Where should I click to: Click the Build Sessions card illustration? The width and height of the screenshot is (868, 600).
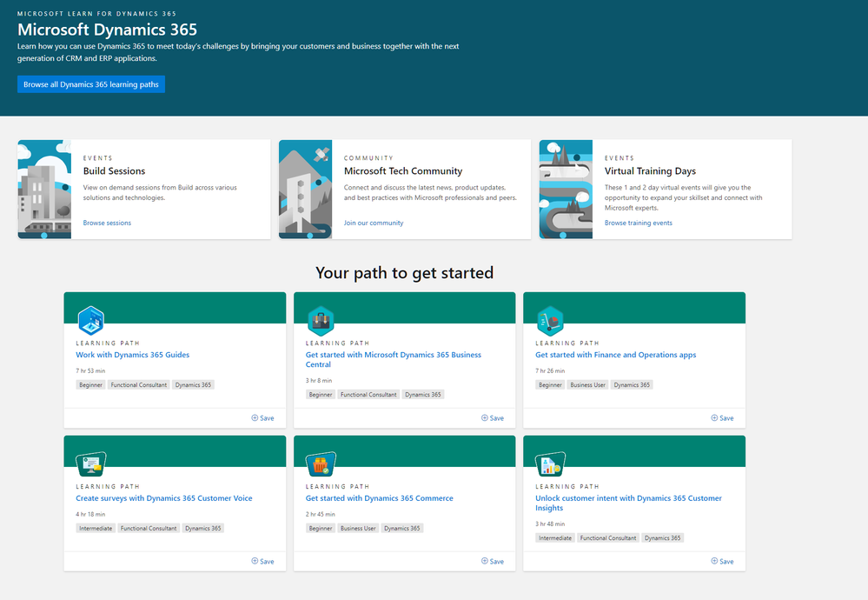(45, 190)
